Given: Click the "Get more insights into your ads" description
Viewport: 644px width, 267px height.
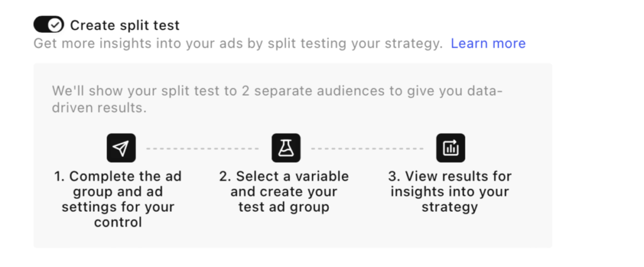Looking at the screenshot, I should coord(238,43).
